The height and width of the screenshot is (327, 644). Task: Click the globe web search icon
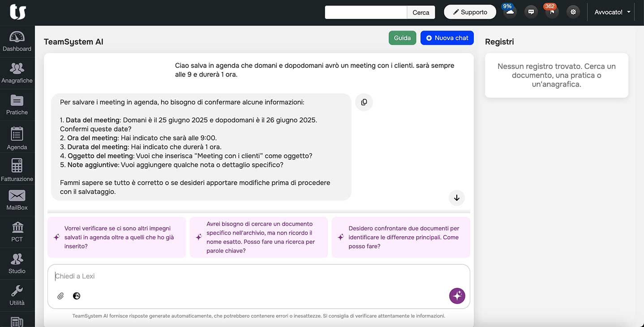click(x=77, y=296)
